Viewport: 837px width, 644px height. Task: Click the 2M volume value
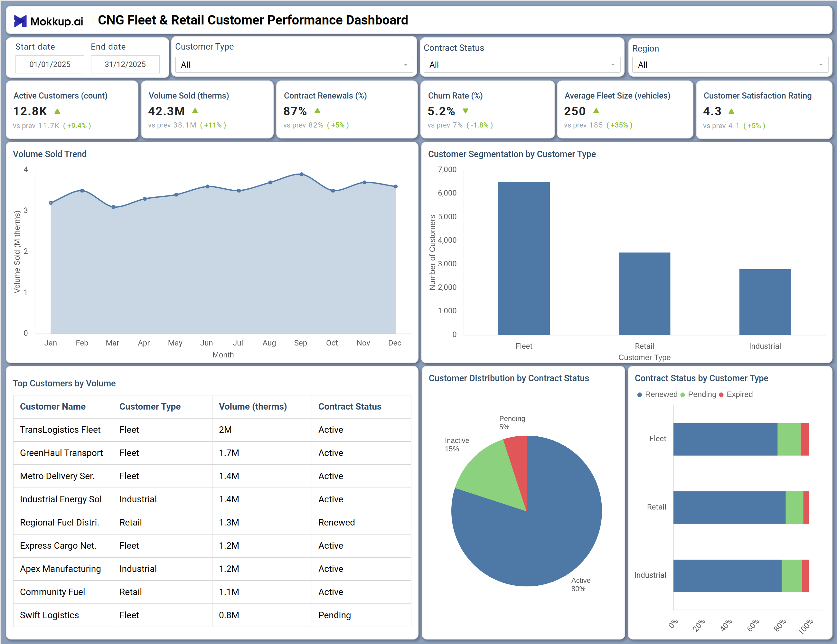(x=225, y=430)
